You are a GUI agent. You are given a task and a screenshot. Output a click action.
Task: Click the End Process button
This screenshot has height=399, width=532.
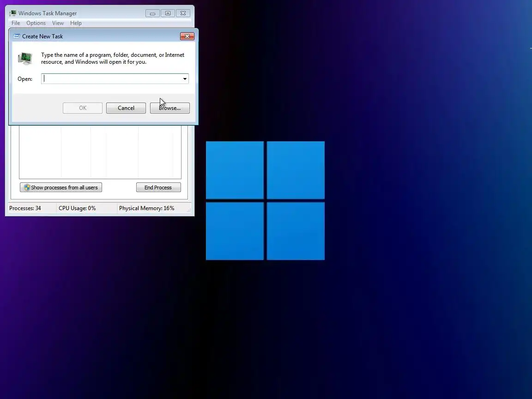(x=158, y=187)
